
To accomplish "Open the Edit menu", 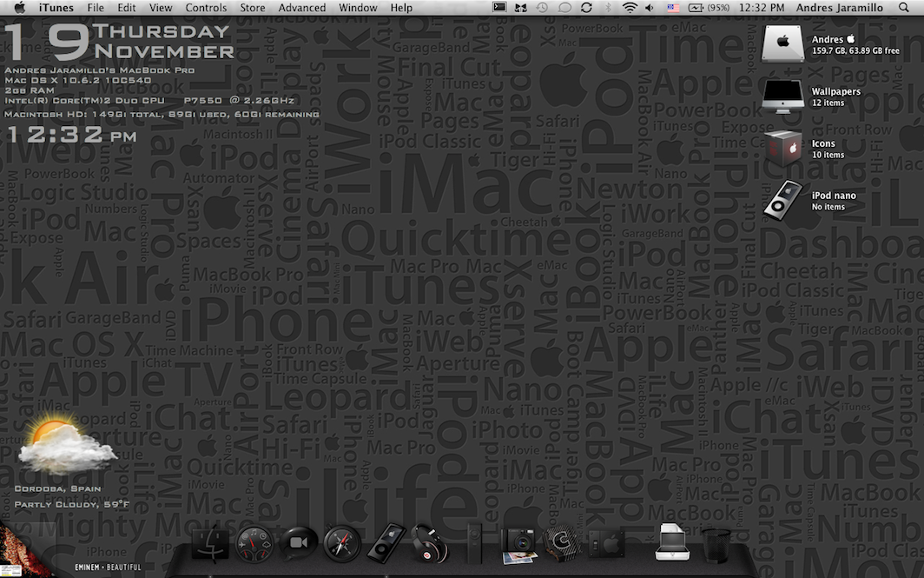I will tap(126, 8).
